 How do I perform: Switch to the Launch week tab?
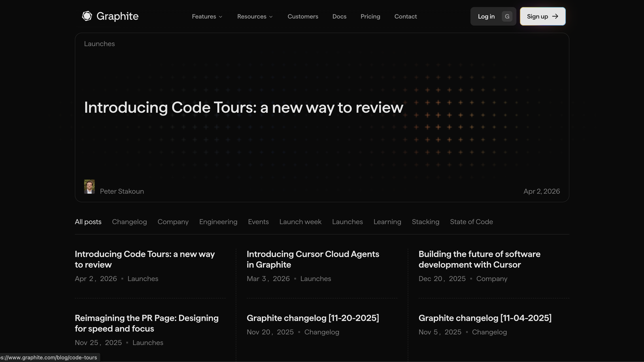pyautogui.click(x=300, y=222)
